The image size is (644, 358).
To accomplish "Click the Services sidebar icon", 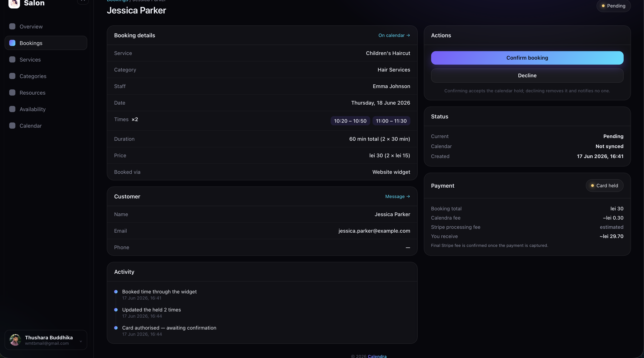I will click(x=12, y=59).
